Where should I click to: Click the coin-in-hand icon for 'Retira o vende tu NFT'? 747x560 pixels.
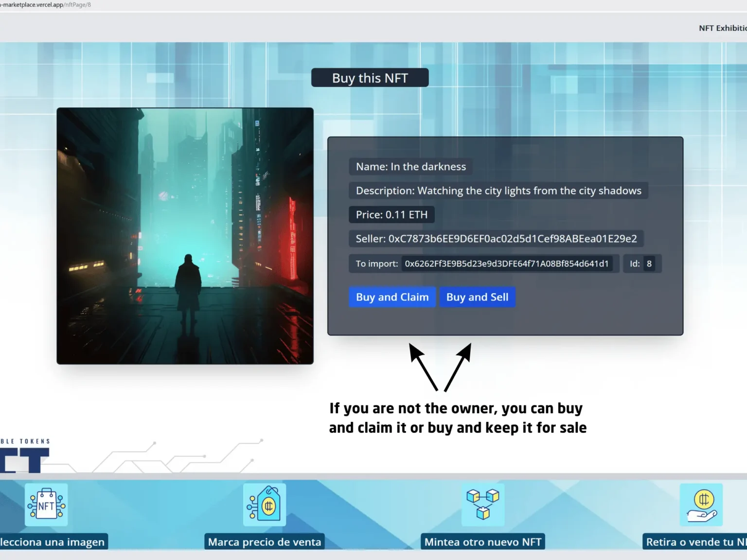700,505
